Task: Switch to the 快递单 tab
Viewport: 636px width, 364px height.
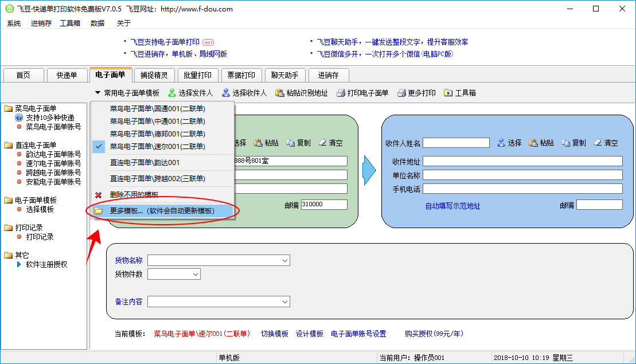Action: point(67,75)
